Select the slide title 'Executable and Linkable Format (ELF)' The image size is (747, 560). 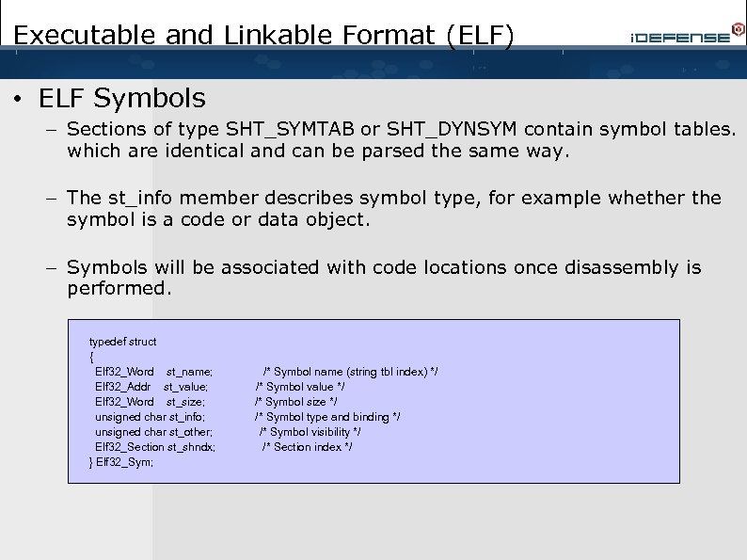tap(264, 35)
